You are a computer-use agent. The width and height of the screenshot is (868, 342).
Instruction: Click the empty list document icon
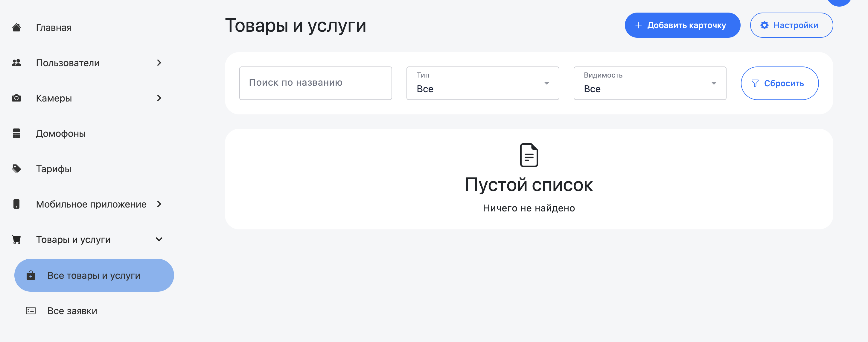[x=529, y=155]
